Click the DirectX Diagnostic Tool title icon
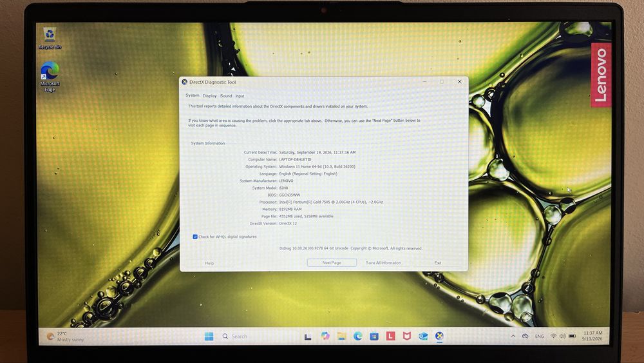This screenshot has width=644, height=363. tap(184, 82)
